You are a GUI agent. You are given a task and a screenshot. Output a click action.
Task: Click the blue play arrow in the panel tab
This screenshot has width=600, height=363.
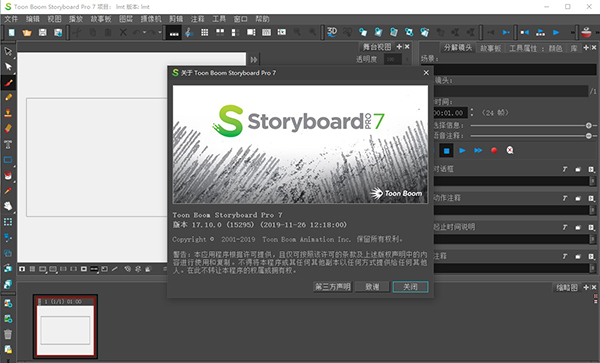(x=462, y=150)
